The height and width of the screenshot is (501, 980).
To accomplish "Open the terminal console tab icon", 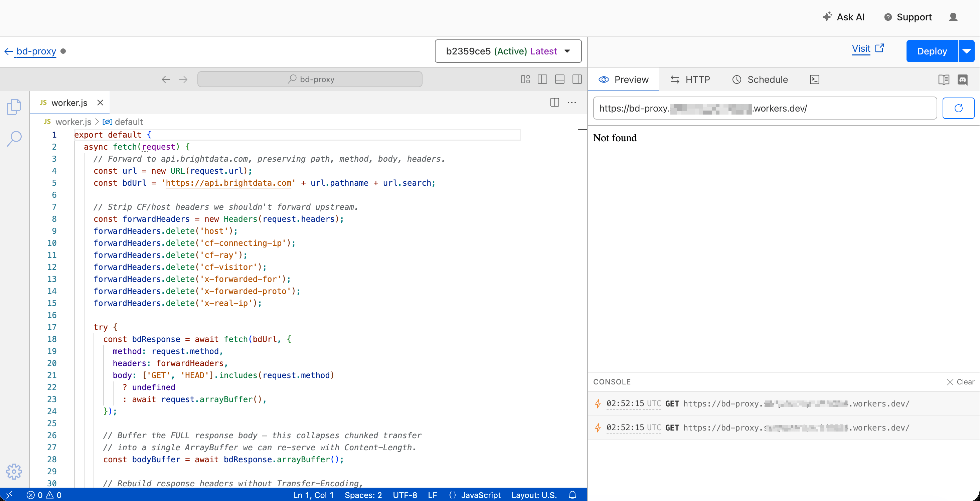I will (815, 79).
